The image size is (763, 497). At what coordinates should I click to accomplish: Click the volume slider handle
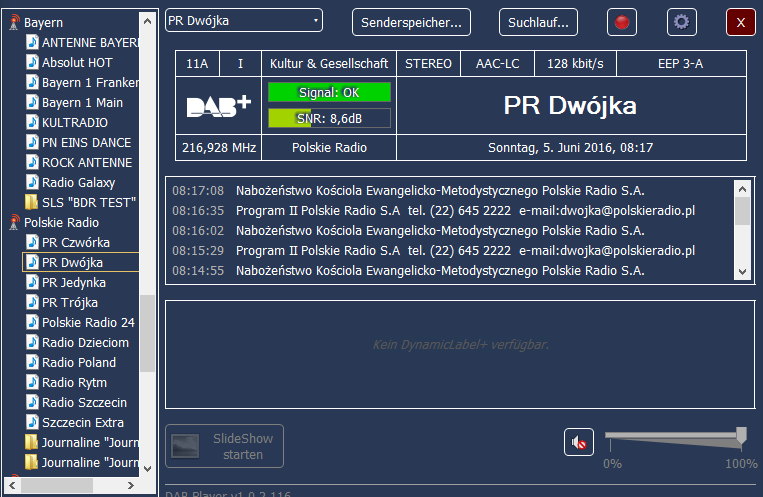[x=741, y=435]
